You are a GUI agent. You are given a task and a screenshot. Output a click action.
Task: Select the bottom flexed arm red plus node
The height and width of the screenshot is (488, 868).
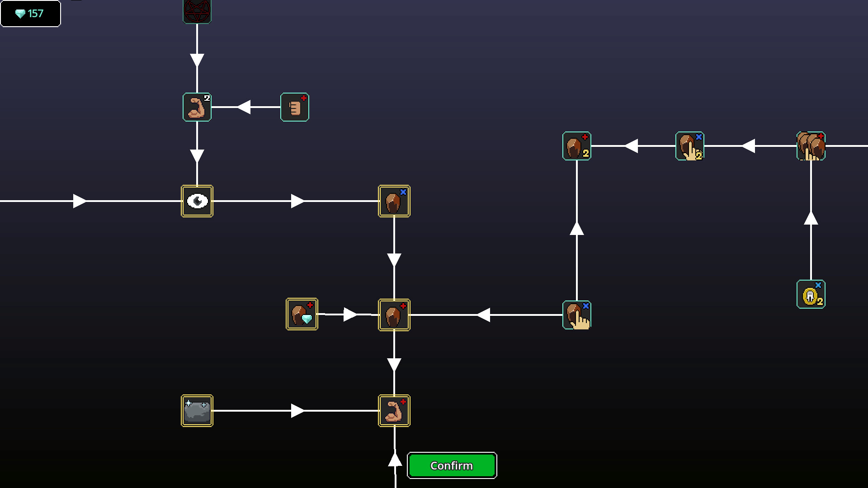[x=394, y=411]
